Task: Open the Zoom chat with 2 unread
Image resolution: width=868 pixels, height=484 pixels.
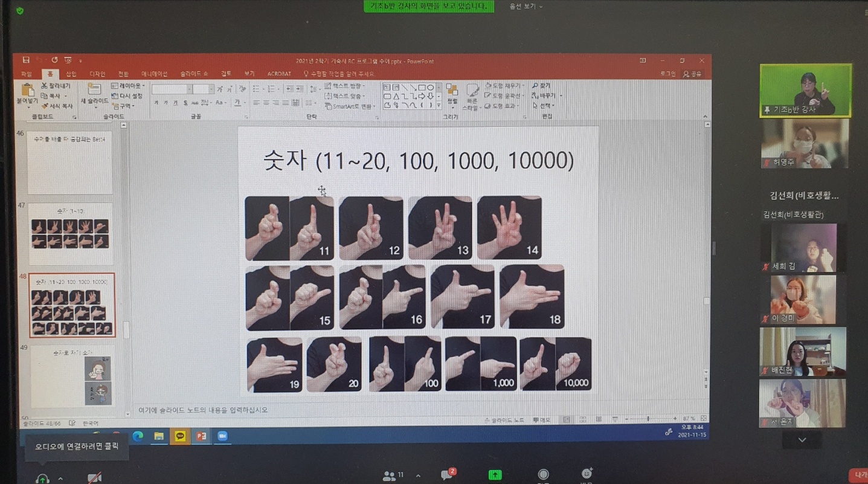Action: (447, 475)
